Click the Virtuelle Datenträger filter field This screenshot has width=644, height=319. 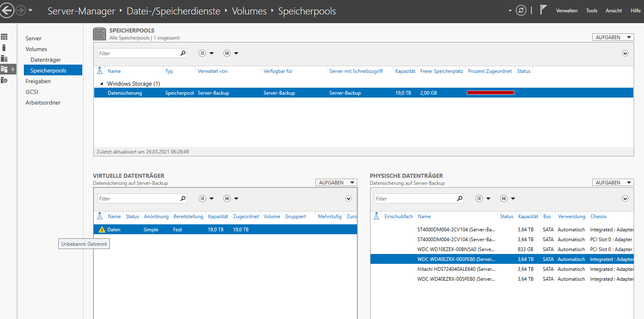[138, 198]
